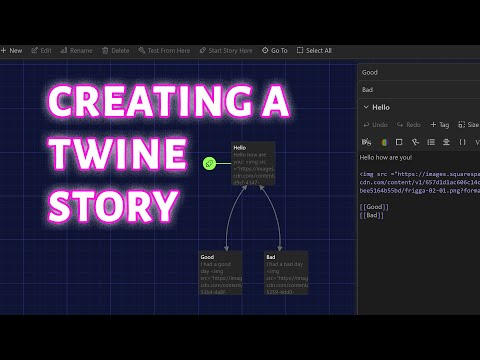Click the [[Good]] link text
The width and height of the screenshot is (480, 360).
(374, 207)
